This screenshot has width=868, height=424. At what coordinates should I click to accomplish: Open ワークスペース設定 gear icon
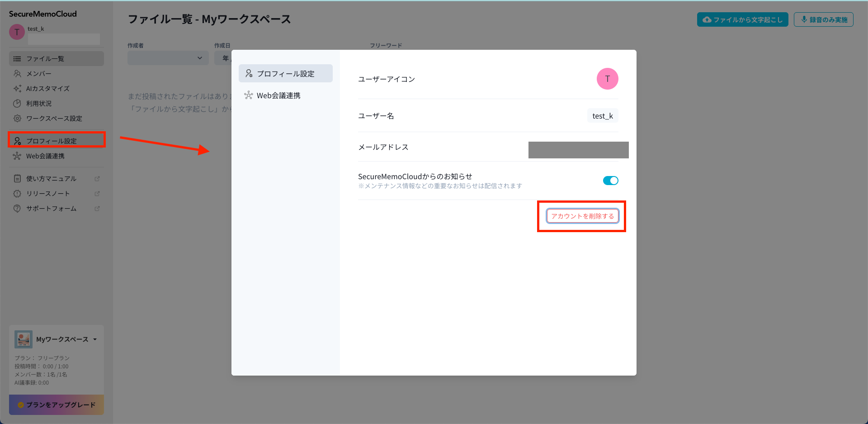pos(17,119)
